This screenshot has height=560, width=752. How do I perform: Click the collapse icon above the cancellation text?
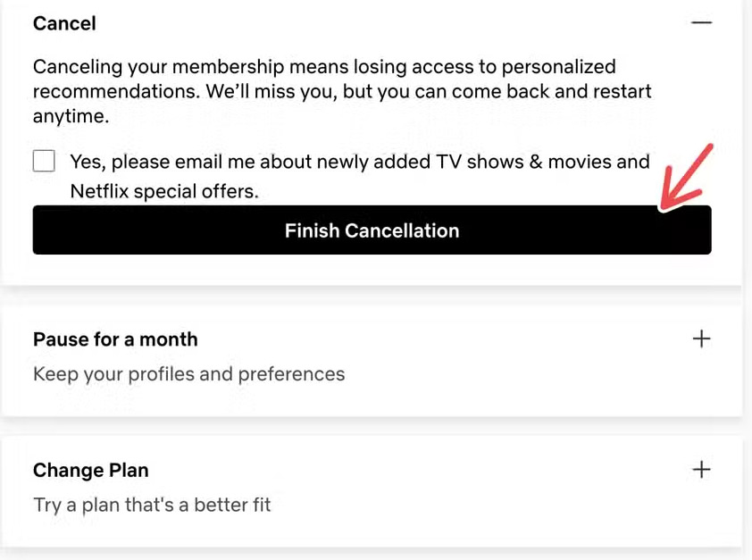(702, 22)
